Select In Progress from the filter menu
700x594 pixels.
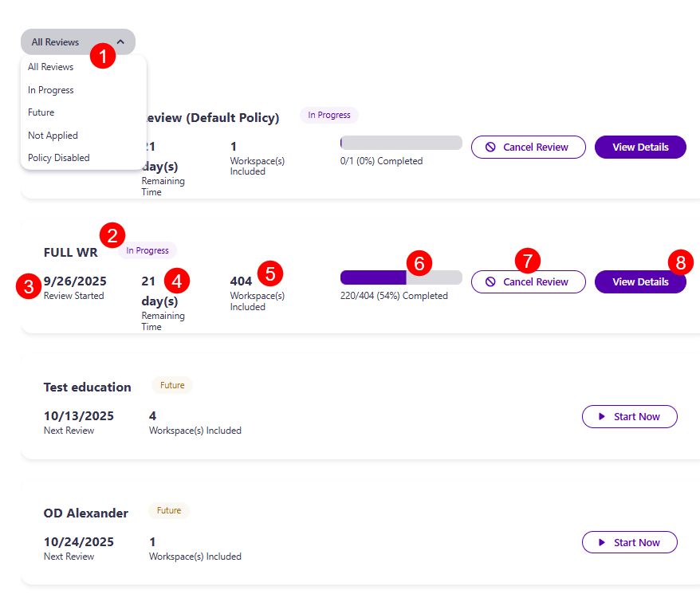coord(50,89)
